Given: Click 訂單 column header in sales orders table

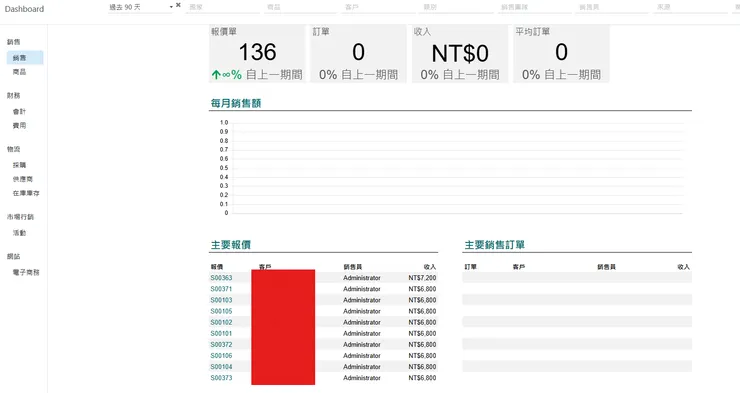Looking at the screenshot, I should tap(471, 267).
